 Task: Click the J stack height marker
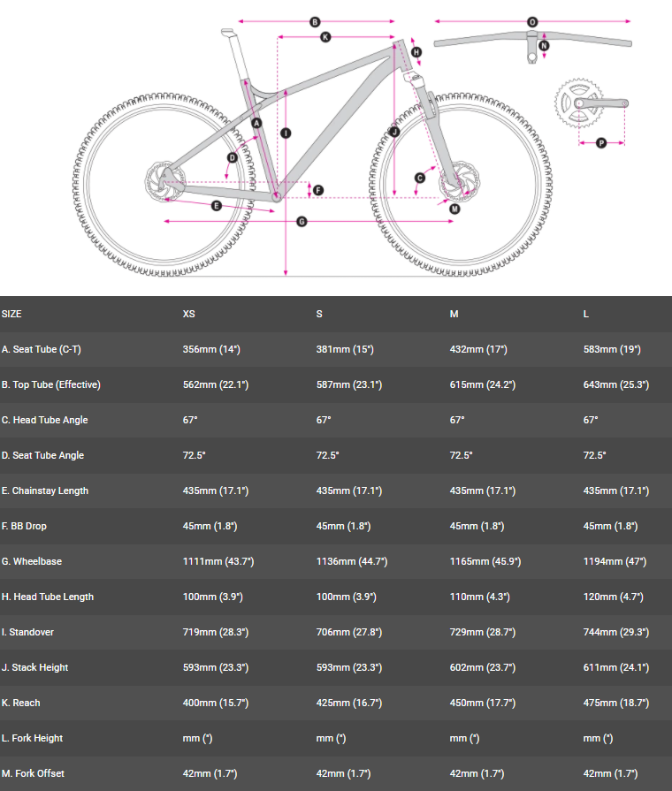(x=394, y=132)
